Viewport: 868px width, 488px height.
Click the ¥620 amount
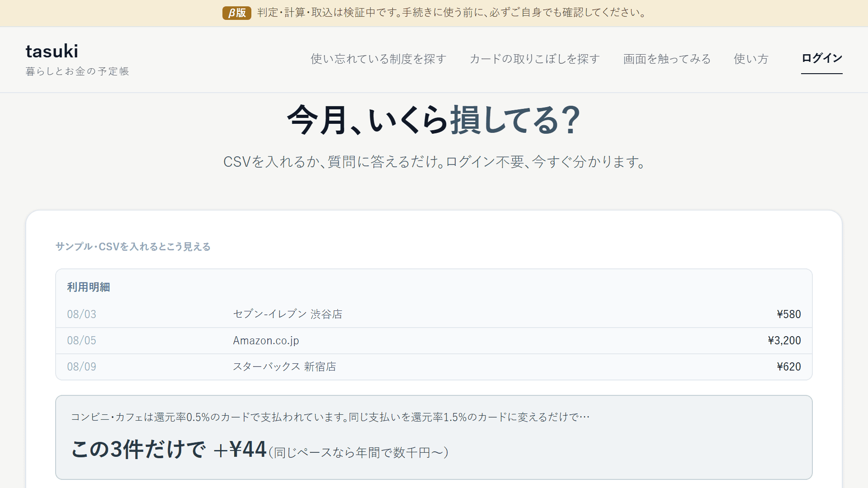tap(789, 367)
